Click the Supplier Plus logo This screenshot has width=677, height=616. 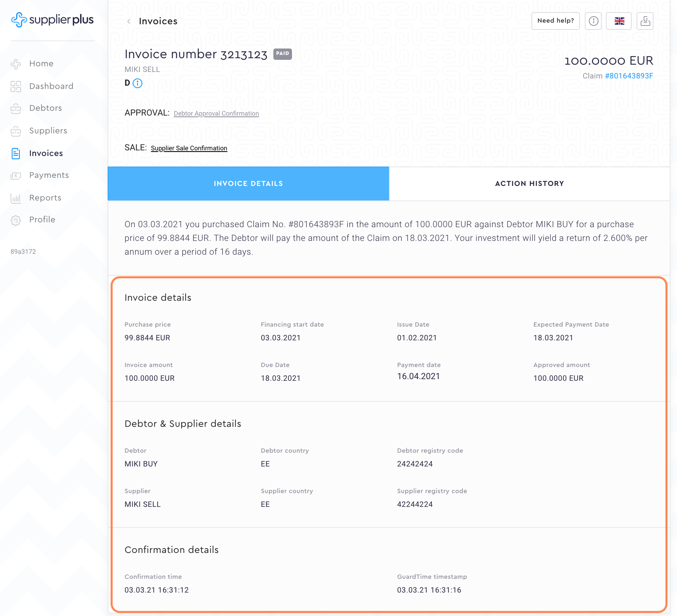point(53,19)
